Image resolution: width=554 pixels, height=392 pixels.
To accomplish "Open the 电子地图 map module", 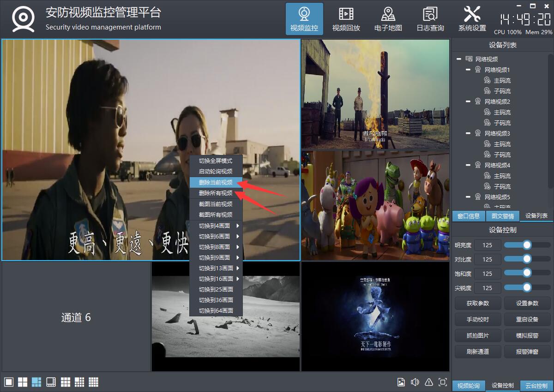I will (x=388, y=19).
